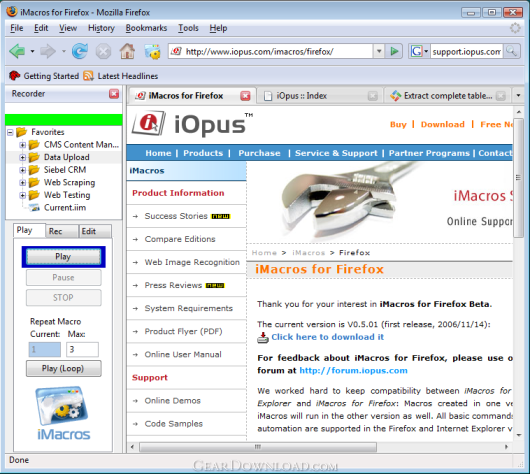Click the horizontal page scrollbar
The height and width of the screenshot is (474, 530).
(x=258, y=447)
